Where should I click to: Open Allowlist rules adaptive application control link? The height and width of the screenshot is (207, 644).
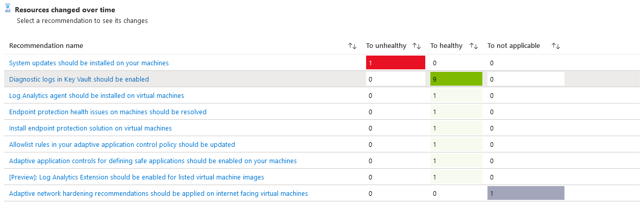[x=122, y=145]
